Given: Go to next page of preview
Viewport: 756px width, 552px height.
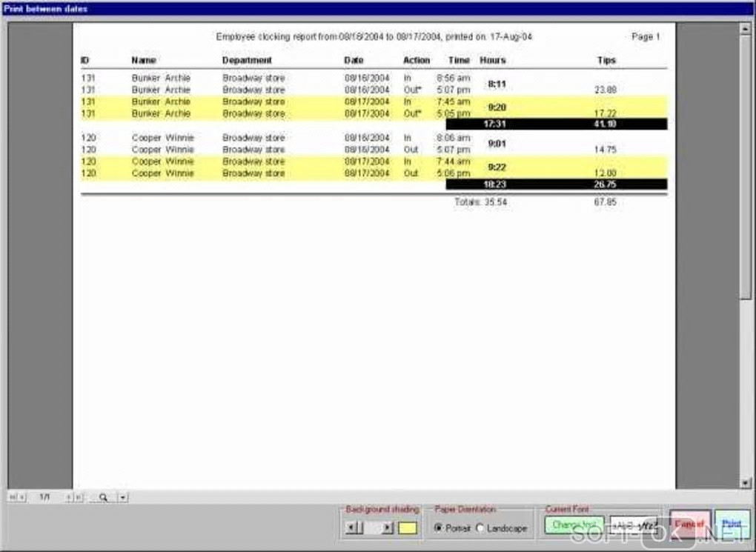Looking at the screenshot, I should tap(69, 497).
